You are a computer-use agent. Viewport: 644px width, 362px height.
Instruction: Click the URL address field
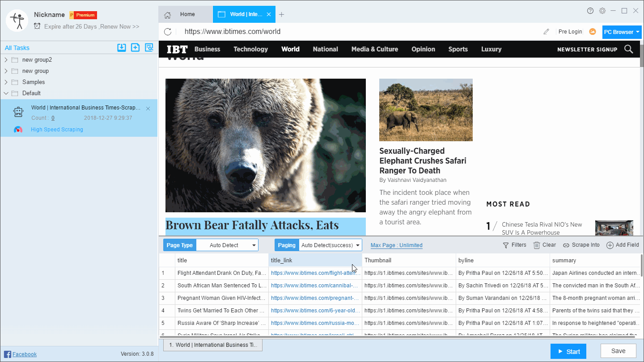(358, 32)
